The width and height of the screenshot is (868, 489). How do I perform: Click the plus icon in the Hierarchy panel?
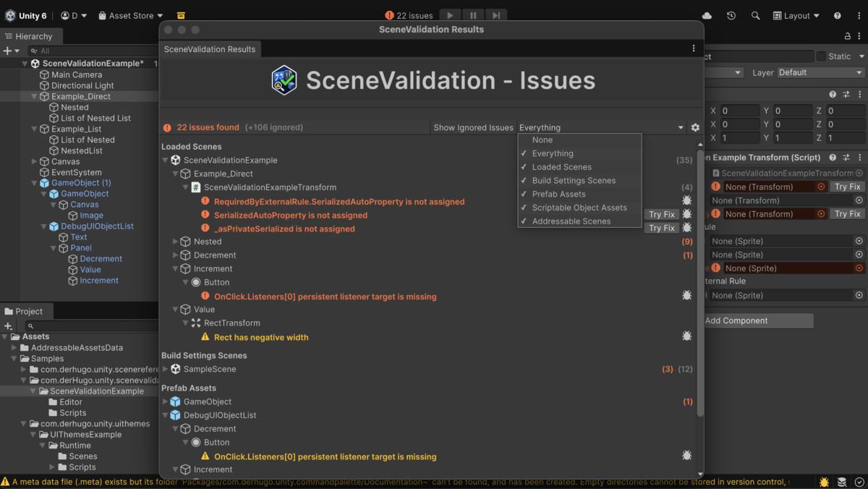(x=7, y=51)
